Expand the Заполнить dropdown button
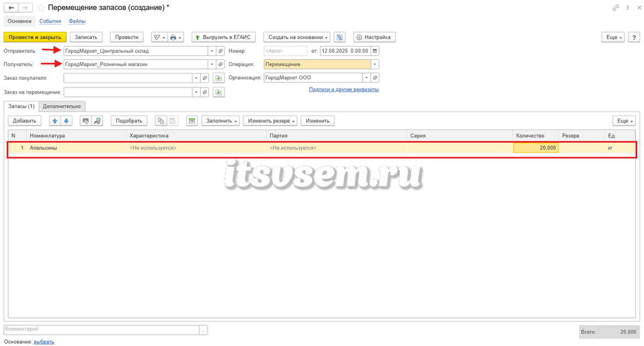Viewport: 644px width, 346px height. coord(221,121)
